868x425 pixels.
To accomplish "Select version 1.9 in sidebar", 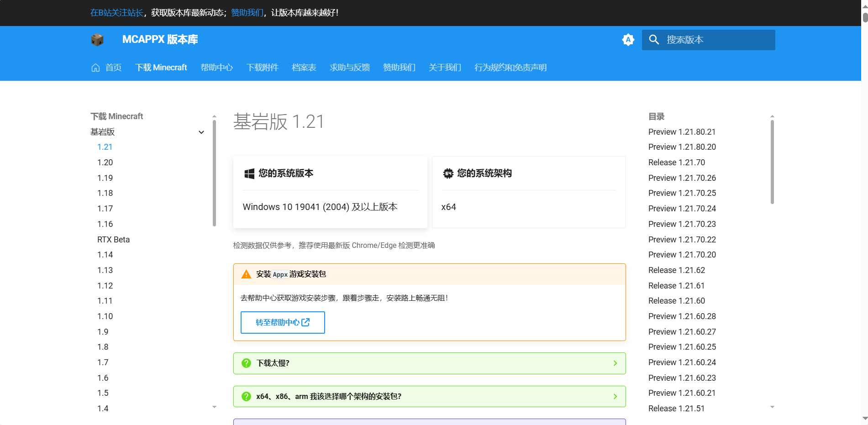I will (x=103, y=332).
